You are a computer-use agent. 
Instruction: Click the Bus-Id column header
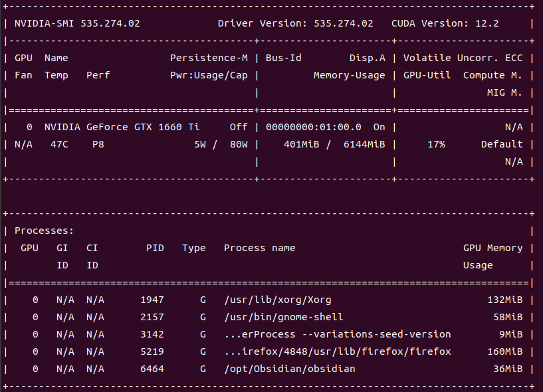[283, 58]
